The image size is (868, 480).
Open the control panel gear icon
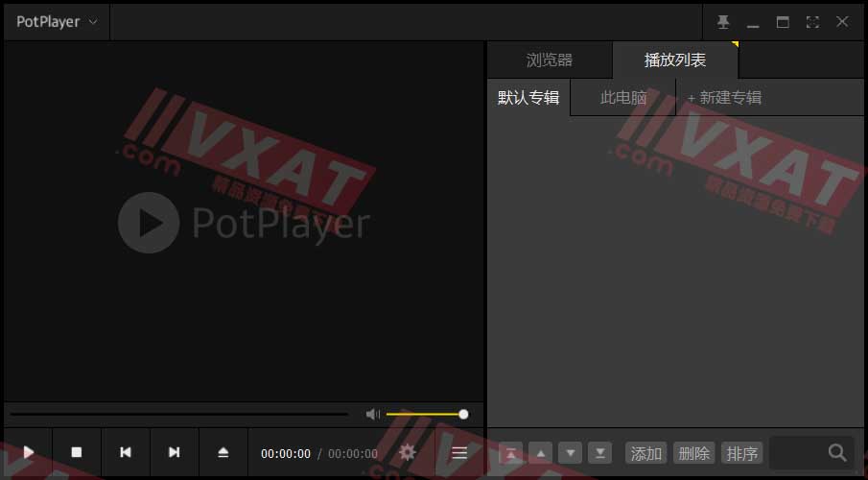coord(408,453)
